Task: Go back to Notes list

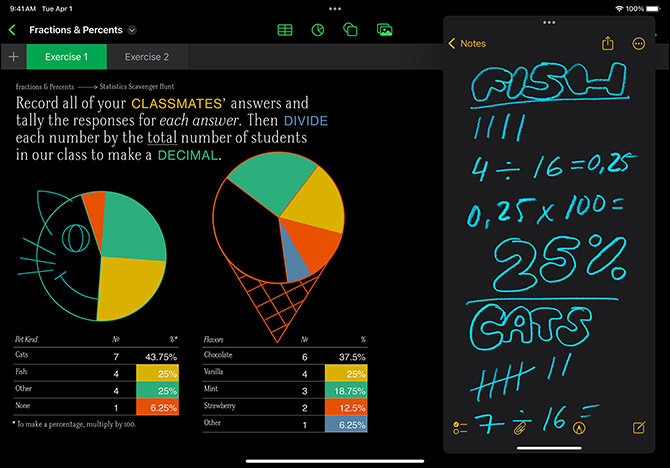Action: [467, 44]
